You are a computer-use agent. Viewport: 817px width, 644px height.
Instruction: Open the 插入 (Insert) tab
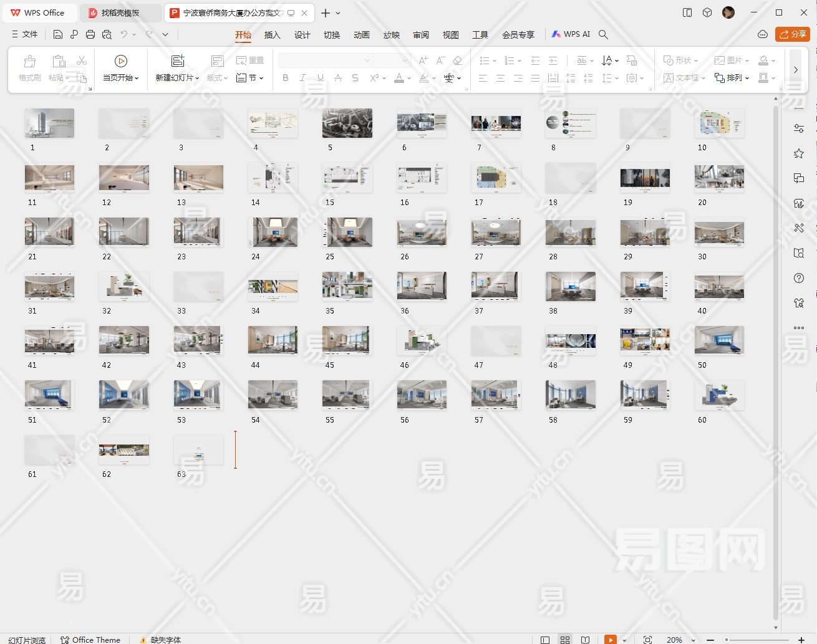[272, 35]
